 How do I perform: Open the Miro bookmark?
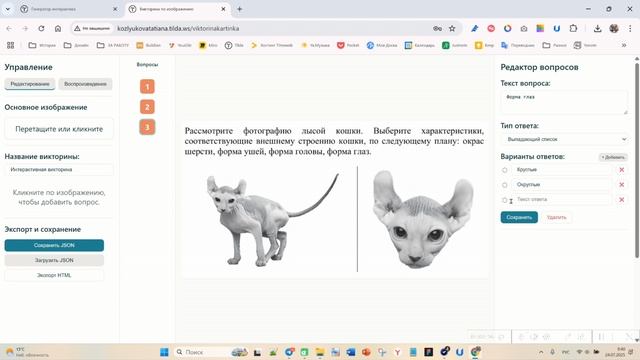tap(208, 45)
